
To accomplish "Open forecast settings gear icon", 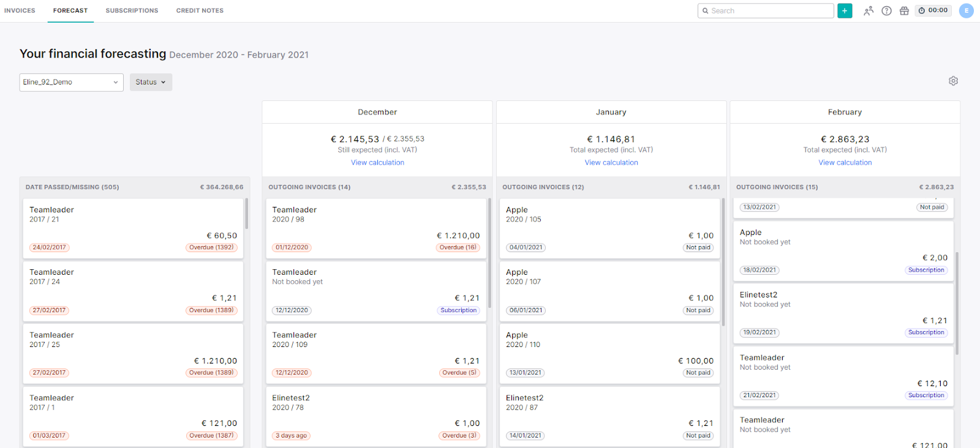I will coord(953,81).
